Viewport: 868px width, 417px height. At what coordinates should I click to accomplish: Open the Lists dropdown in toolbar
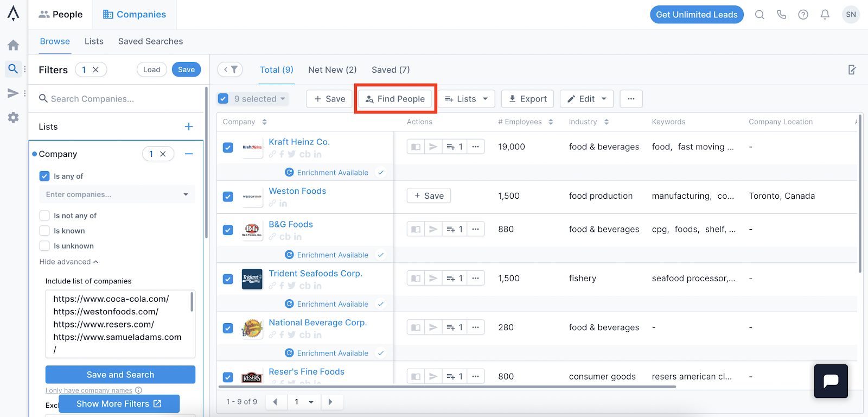coord(466,99)
